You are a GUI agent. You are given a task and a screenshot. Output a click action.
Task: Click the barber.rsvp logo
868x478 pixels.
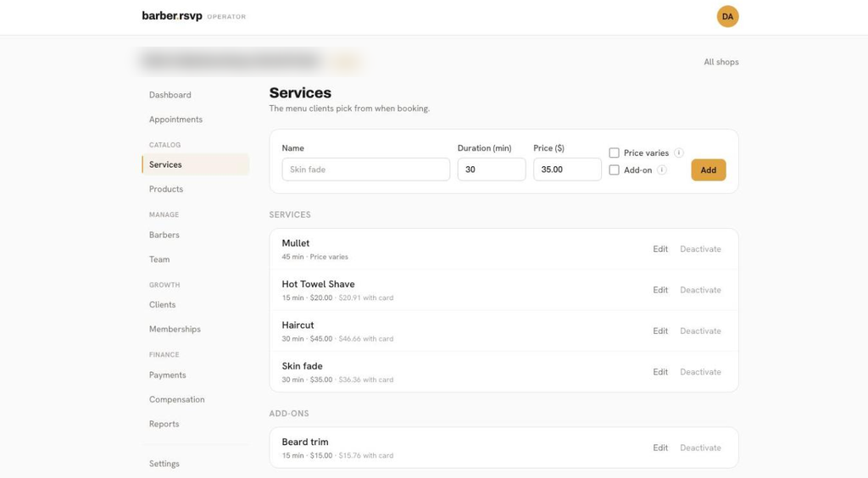click(172, 16)
